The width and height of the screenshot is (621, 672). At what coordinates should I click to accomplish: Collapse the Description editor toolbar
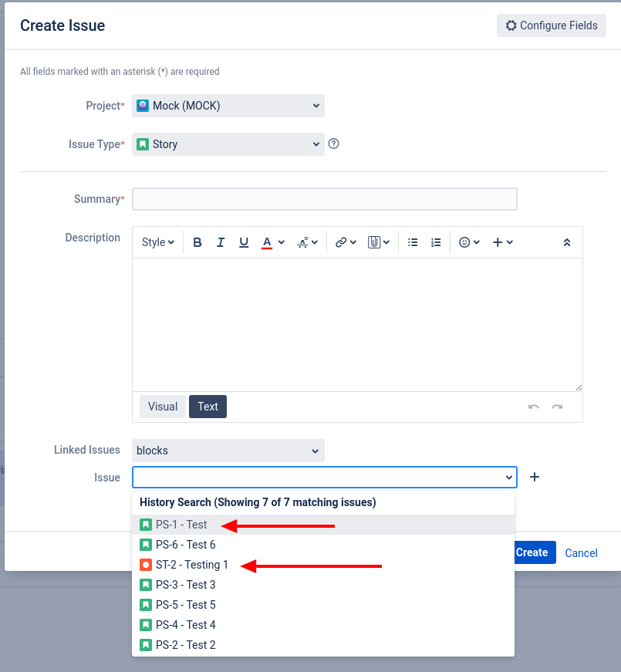coord(566,242)
